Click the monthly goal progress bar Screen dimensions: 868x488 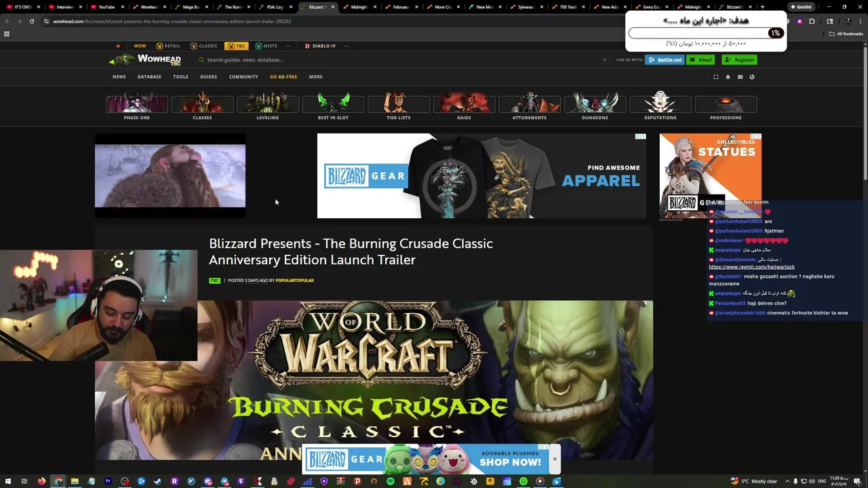(x=705, y=33)
